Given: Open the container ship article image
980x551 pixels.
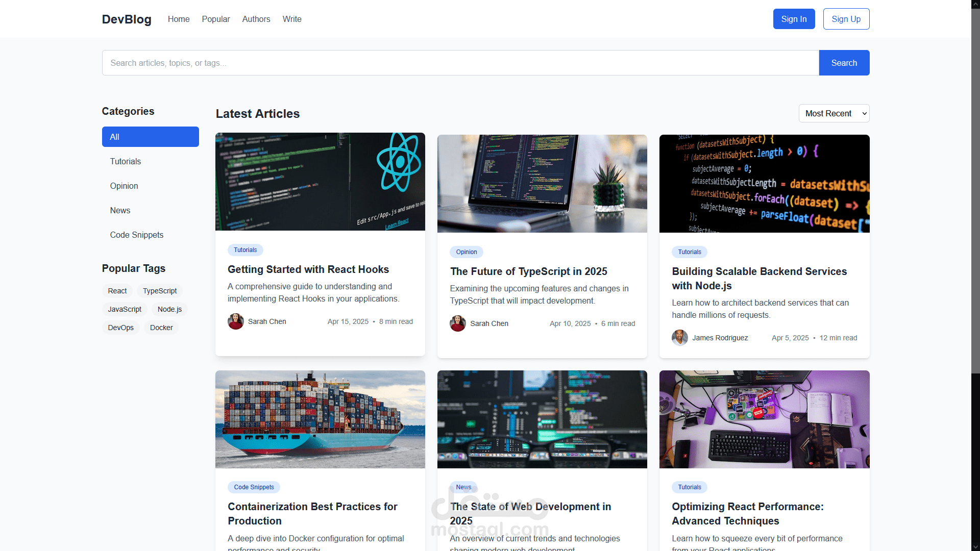Looking at the screenshot, I should point(320,419).
